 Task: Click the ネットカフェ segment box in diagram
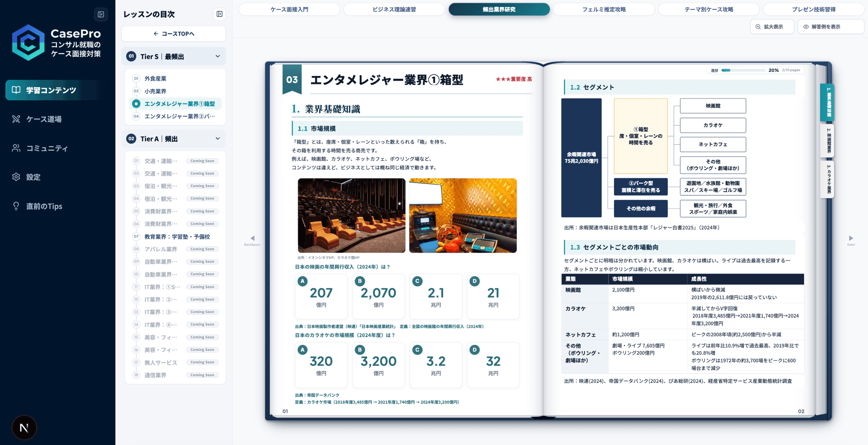coord(713,144)
